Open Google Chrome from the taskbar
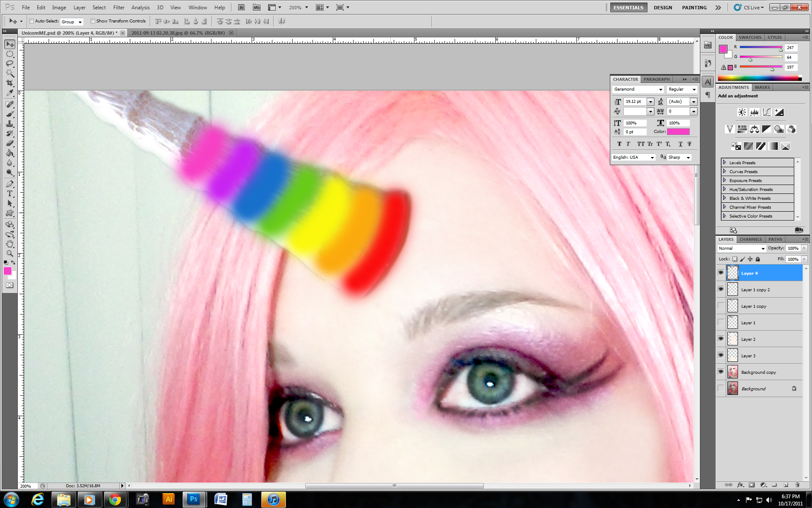Screen dimensions: 812x508 [115, 500]
